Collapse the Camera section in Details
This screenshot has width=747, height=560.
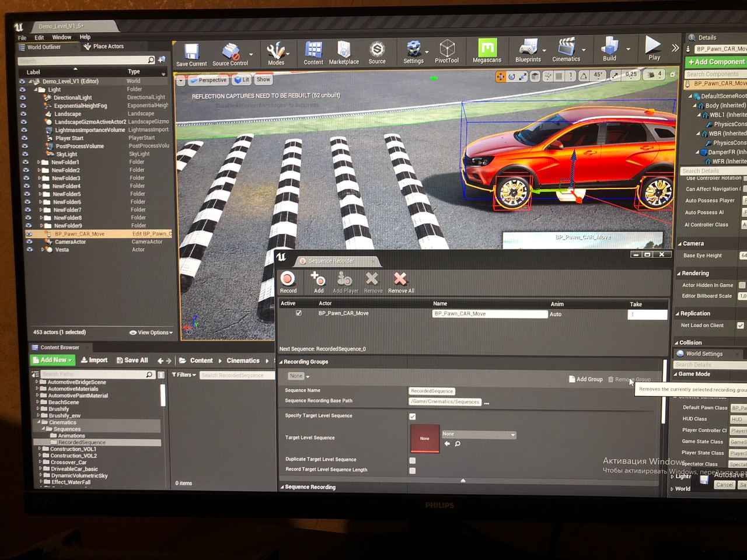679,244
